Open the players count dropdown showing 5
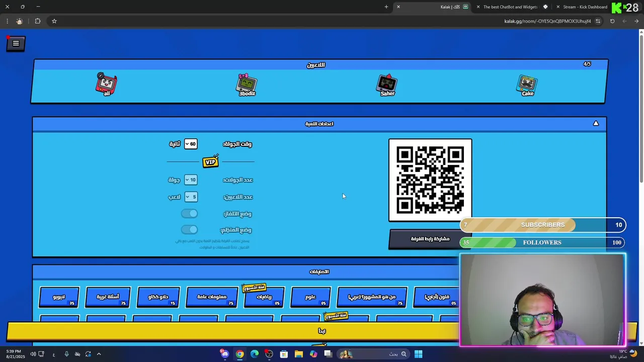 pyautogui.click(x=191, y=197)
